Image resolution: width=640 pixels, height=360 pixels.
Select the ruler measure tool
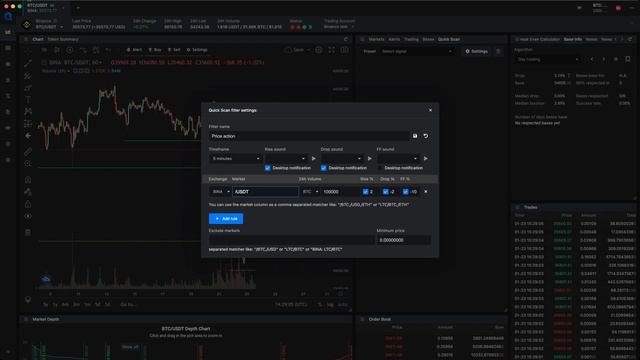(x=28, y=152)
